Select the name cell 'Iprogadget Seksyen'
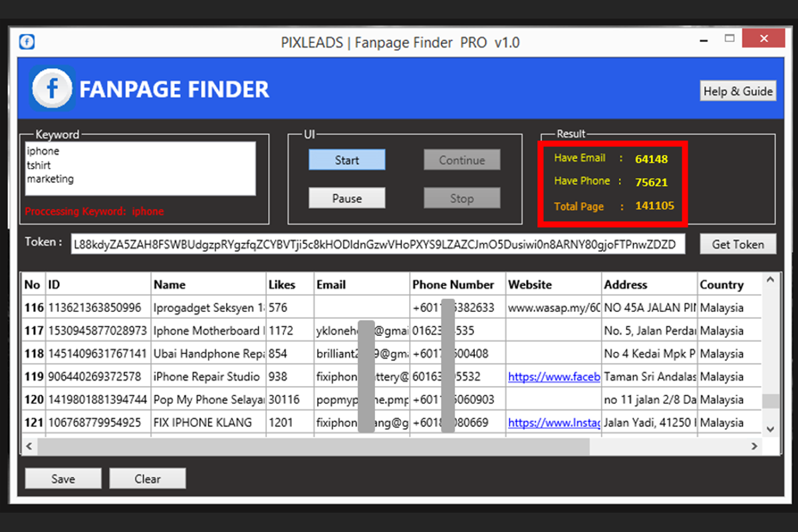This screenshot has width=798, height=532. click(x=209, y=308)
